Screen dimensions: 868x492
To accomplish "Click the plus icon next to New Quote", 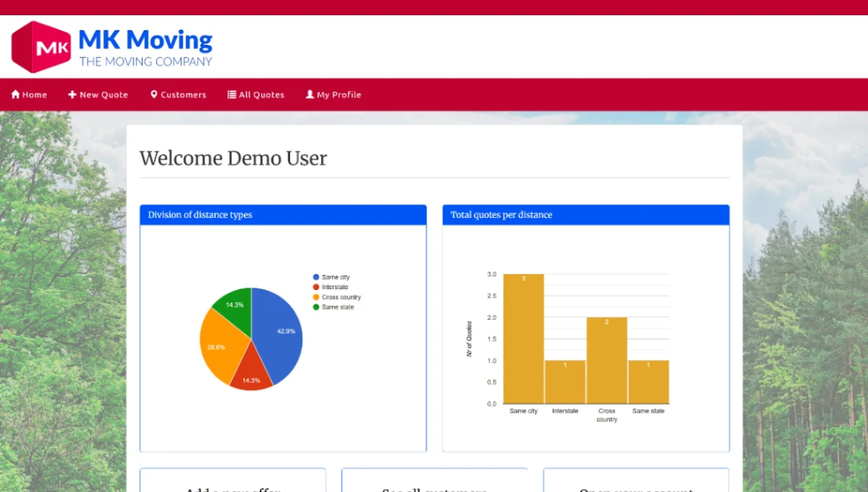I will click(72, 94).
